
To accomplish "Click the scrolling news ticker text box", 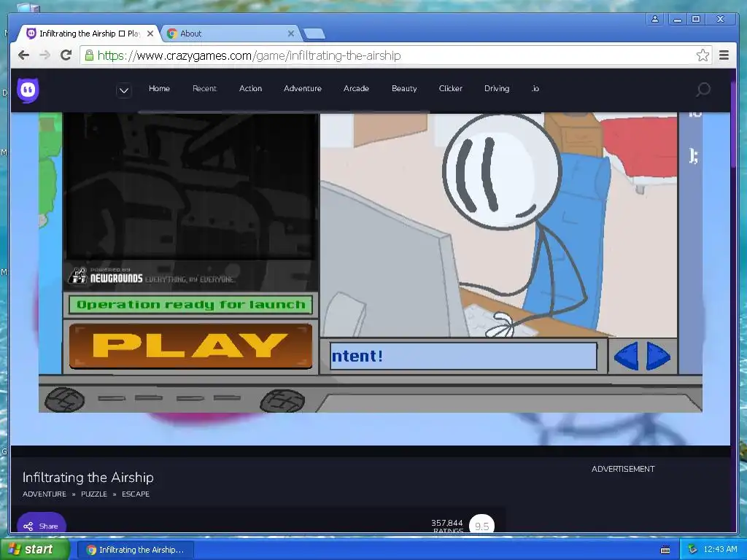I will 463,356.
